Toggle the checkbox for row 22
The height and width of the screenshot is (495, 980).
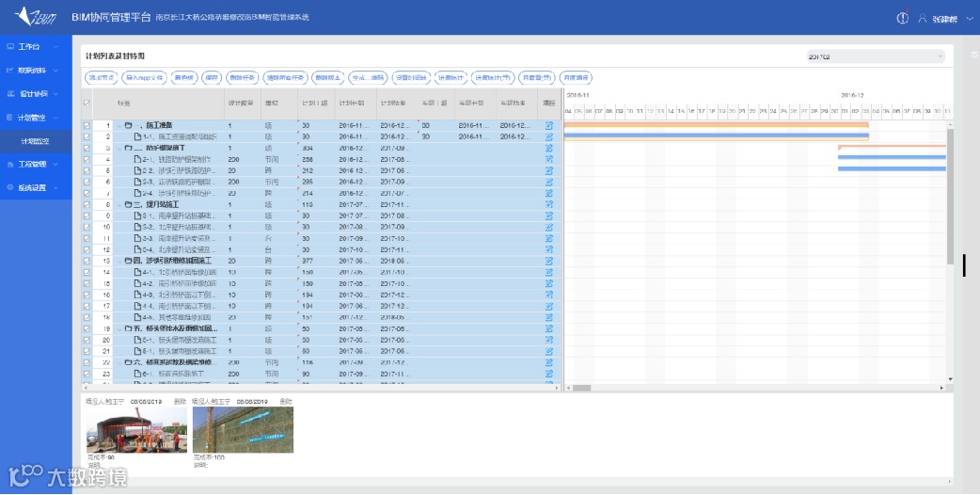tap(87, 362)
